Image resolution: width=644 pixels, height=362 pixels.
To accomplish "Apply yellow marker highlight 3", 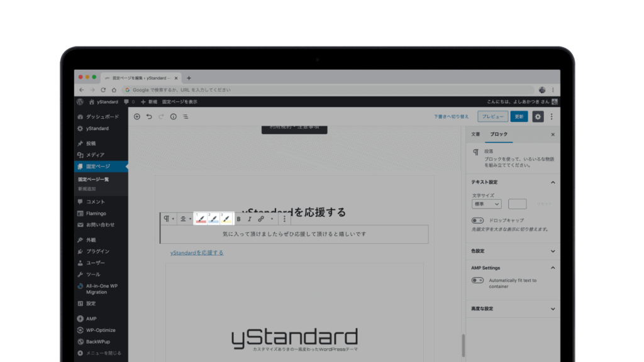I will point(226,219).
